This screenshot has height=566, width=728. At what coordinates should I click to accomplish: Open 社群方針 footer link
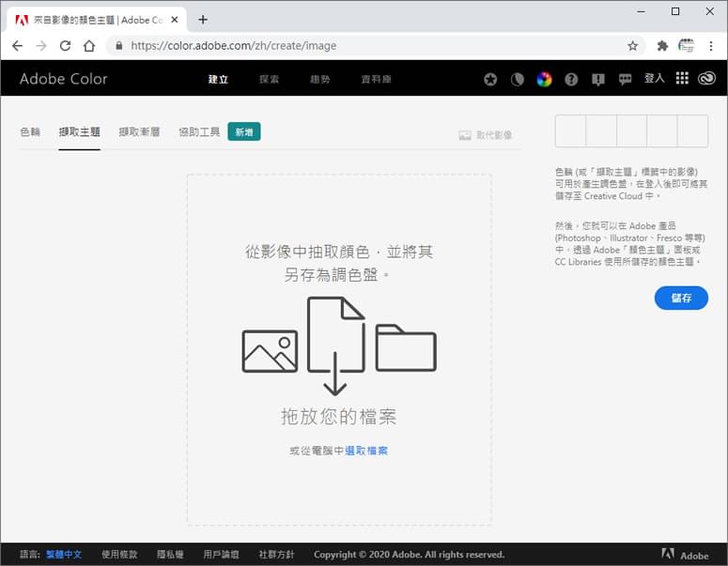276,555
